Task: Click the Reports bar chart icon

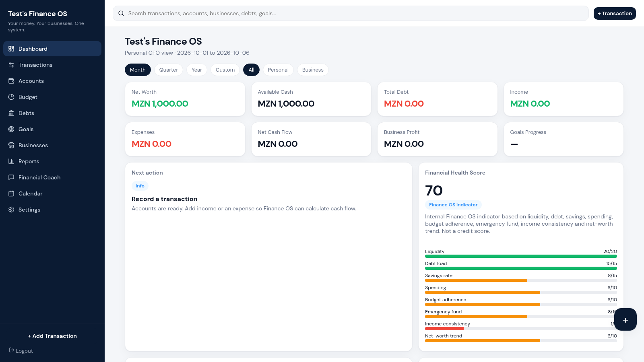Action: (x=11, y=161)
